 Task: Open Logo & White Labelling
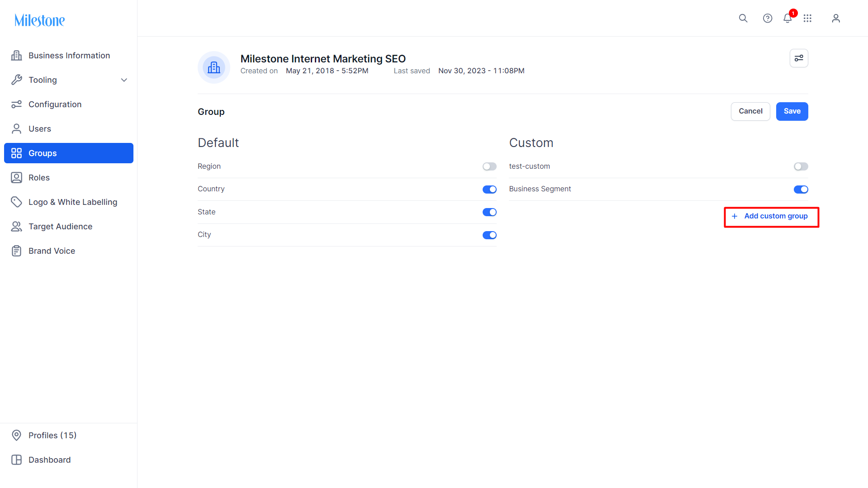tap(69, 202)
